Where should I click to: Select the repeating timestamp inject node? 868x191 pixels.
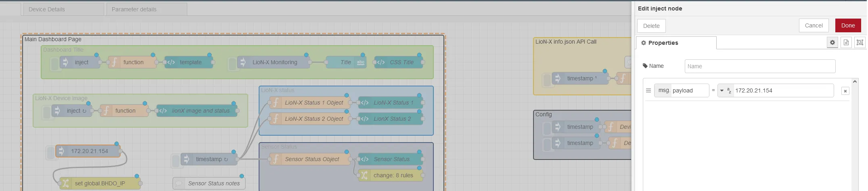(x=209, y=159)
